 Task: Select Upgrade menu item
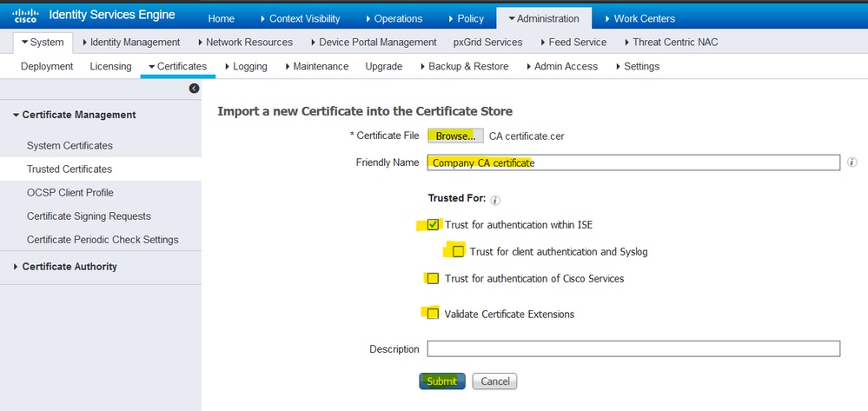pos(384,66)
